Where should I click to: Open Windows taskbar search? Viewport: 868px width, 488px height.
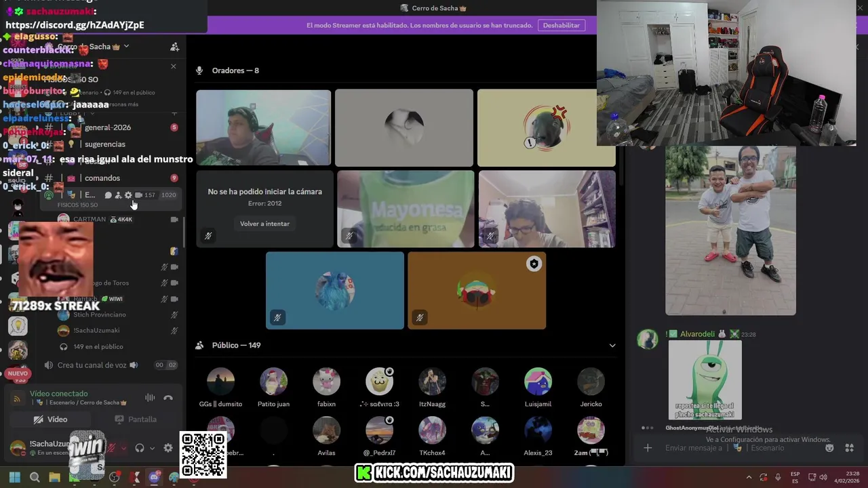[x=35, y=477]
